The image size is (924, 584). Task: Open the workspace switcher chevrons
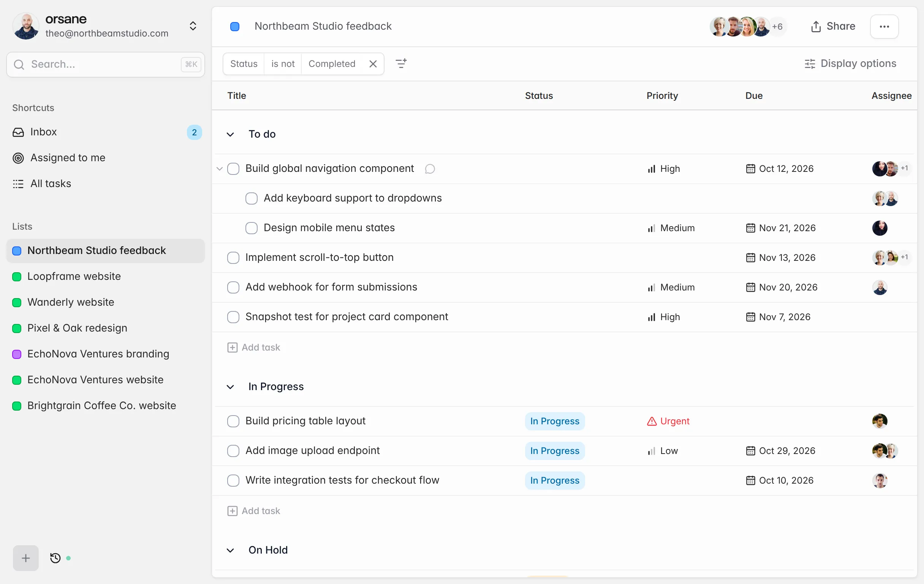pos(193,26)
